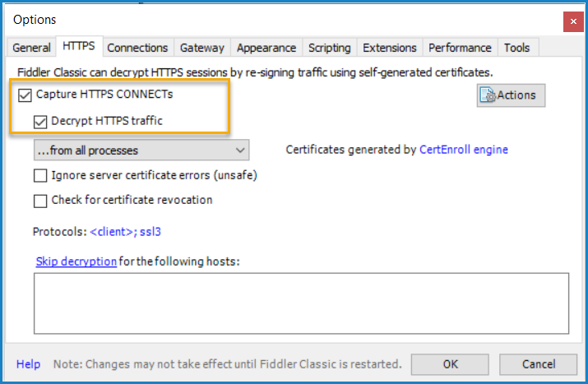Dismiss the dialog with Cancel
Screen dimensions: 588x384
pyautogui.click(x=539, y=364)
